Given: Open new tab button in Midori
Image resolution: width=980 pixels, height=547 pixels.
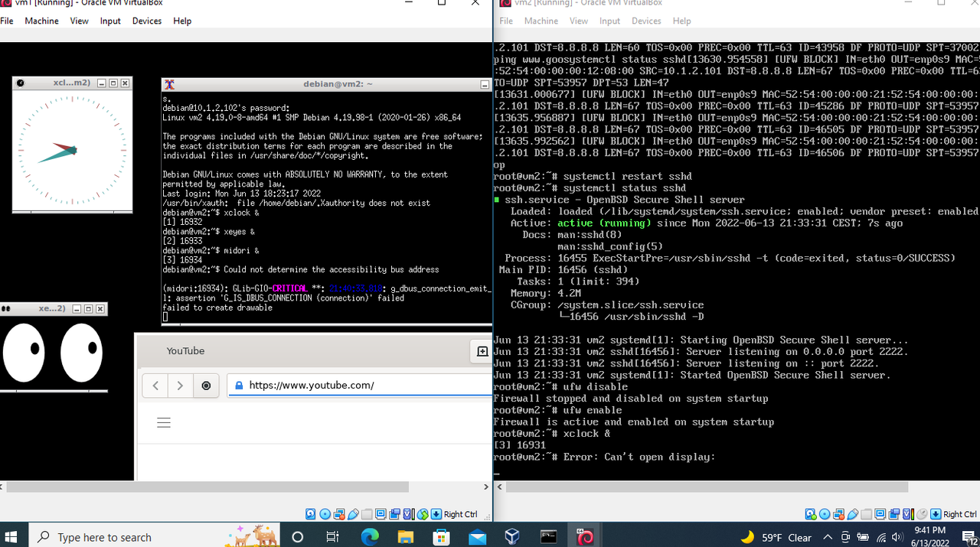Looking at the screenshot, I should click(482, 351).
